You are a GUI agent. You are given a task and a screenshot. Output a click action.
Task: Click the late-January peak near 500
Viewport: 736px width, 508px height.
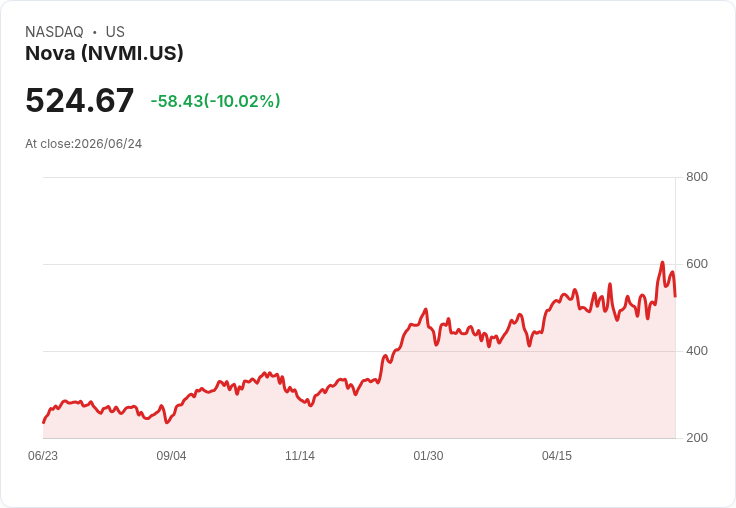426,309
